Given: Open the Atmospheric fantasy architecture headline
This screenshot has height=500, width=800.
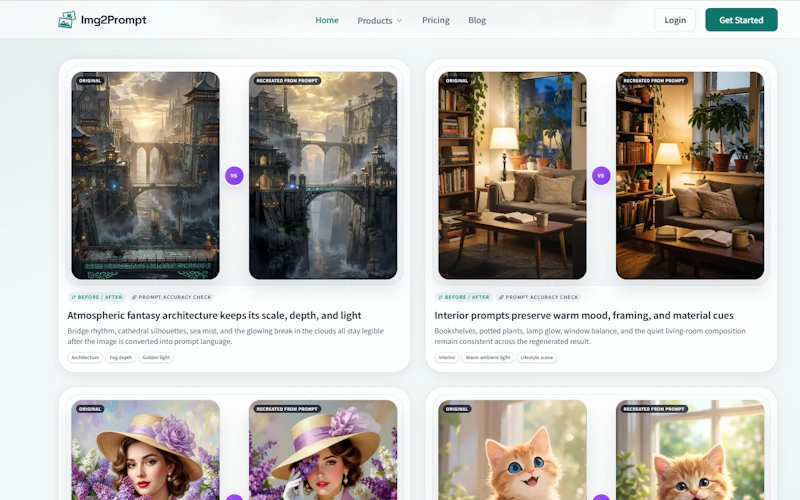Looking at the screenshot, I should click(214, 315).
